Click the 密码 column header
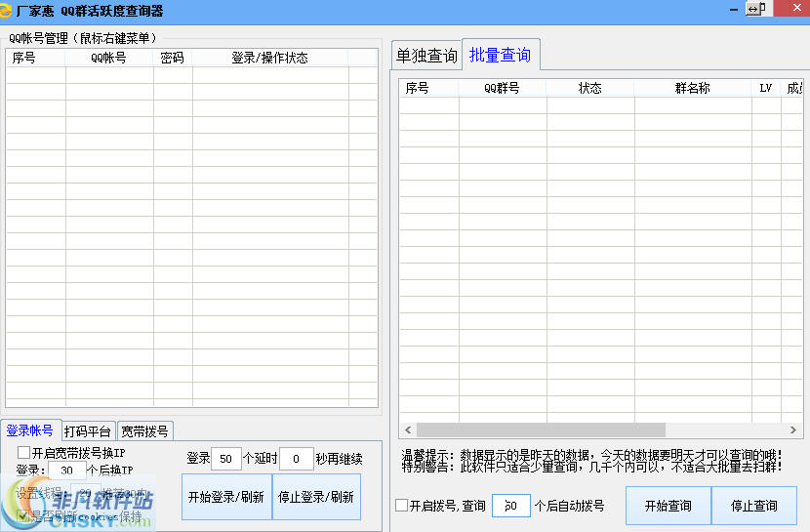This screenshot has width=810, height=532. [173, 58]
